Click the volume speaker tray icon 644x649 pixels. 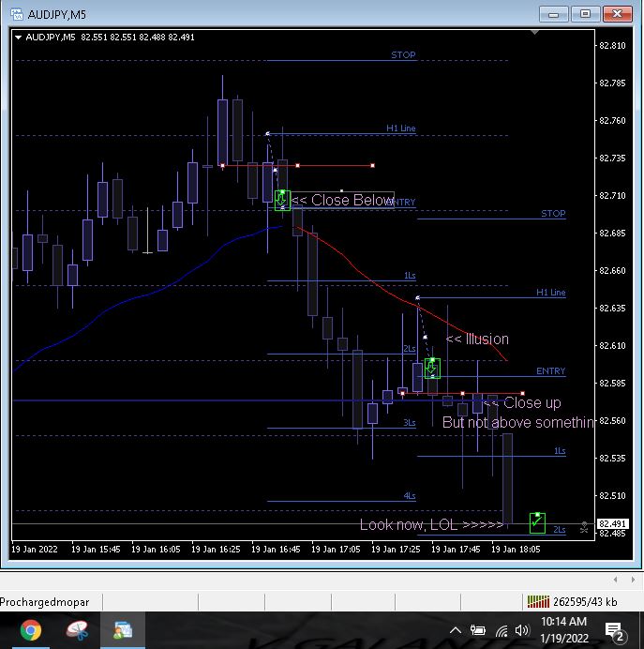[522, 630]
